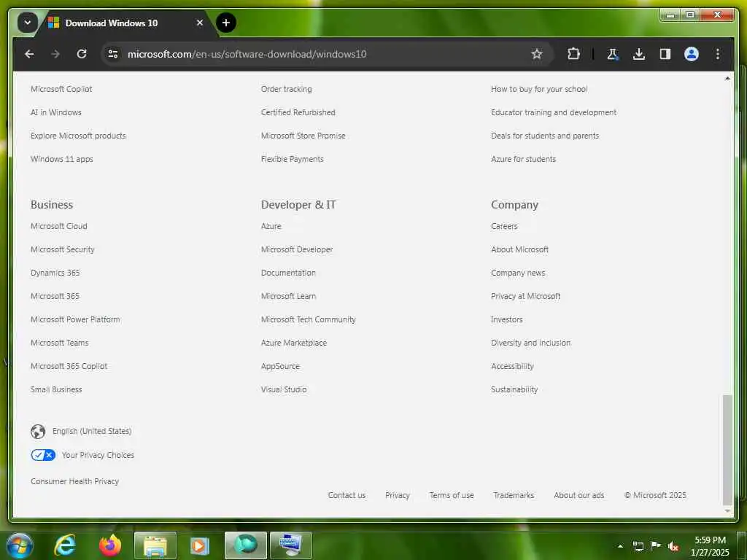Open Windows Explorer folder in taskbar
This screenshot has height=560, width=747.
(155, 545)
